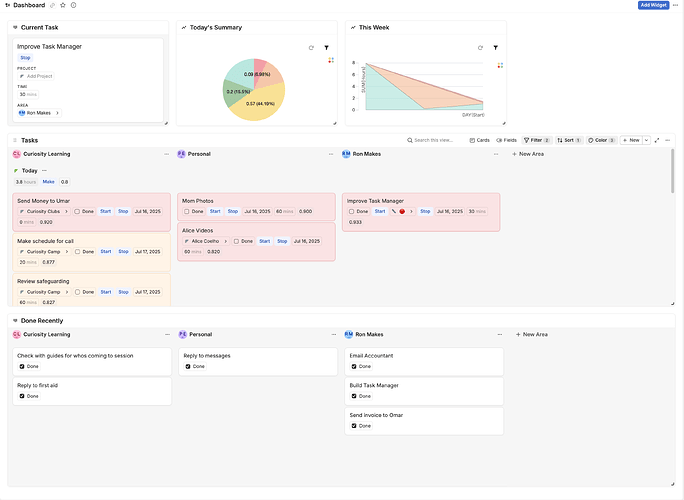Stop the current Improve Task Manager task

click(25, 58)
